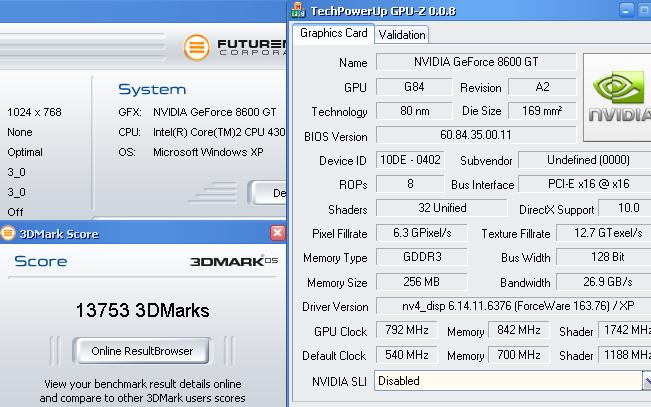The width and height of the screenshot is (651, 407).
Task: Click the Bus Width 128 Bit value
Action: tap(604, 257)
